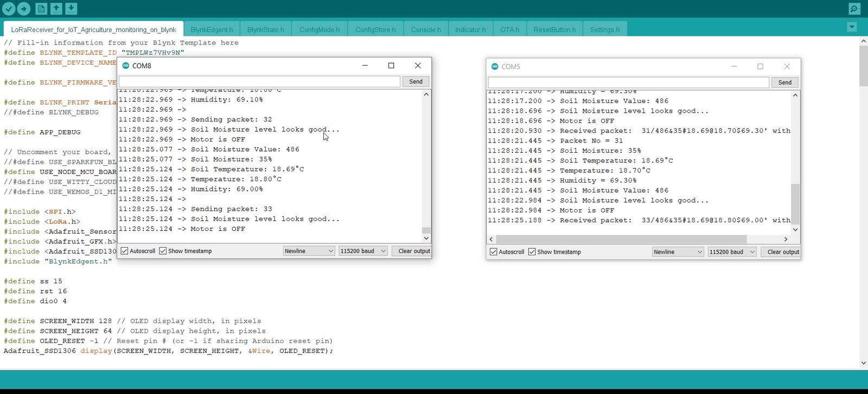Click the Verify sketch checkmark icon
868x394 pixels.
(9, 9)
